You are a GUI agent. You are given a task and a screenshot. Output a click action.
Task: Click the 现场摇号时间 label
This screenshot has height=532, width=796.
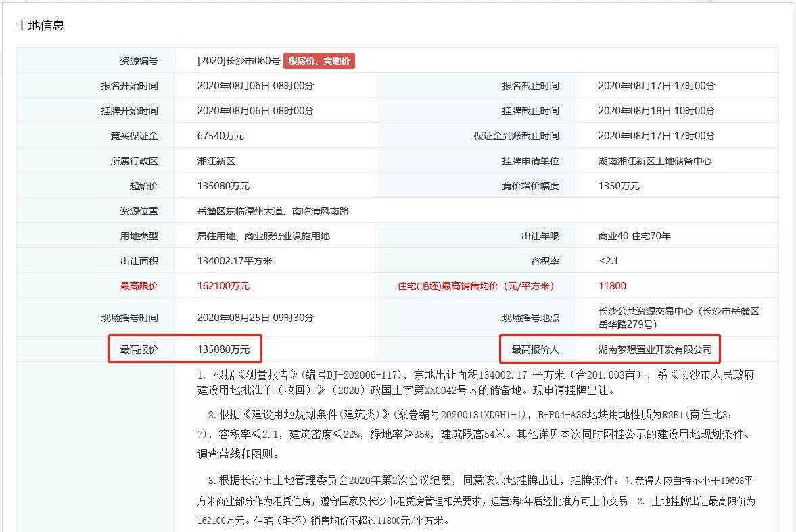point(129,318)
